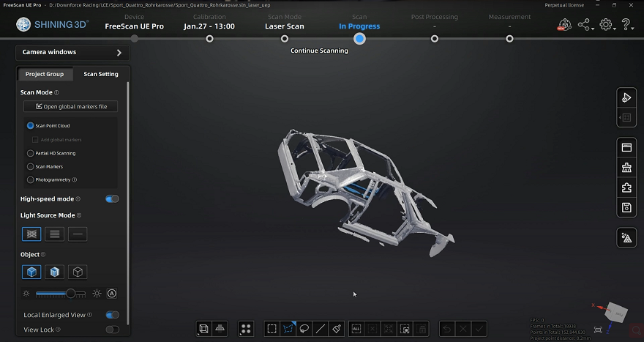
Task: Enable the View Lock toggle
Action: [x=112, y=330]
